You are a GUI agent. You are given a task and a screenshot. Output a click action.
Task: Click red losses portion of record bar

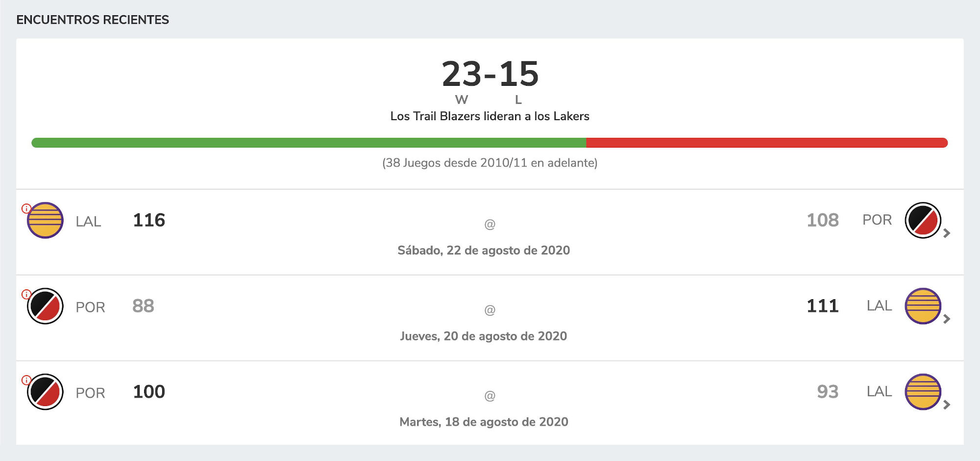pyautogui.click(x=767, y=143)
